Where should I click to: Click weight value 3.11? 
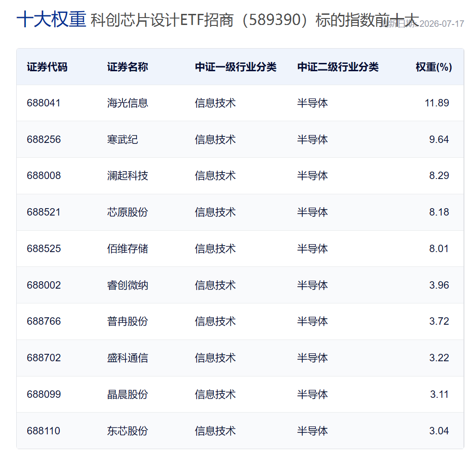pos(439,394)
